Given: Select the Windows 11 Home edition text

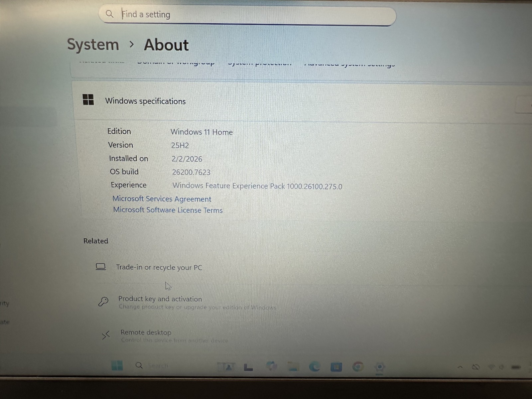Looking at the screenshot, I should (x=201, y=132).
